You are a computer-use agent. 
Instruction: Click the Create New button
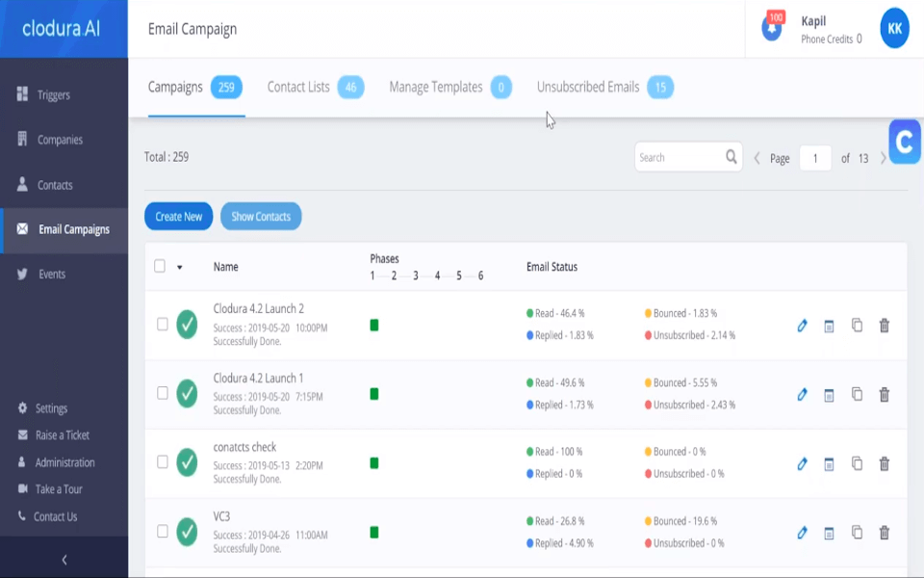pos(179,217)
